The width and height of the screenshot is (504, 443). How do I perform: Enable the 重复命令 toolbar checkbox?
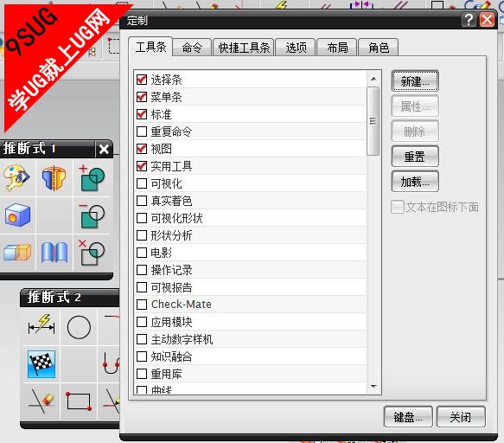(142, 132)
